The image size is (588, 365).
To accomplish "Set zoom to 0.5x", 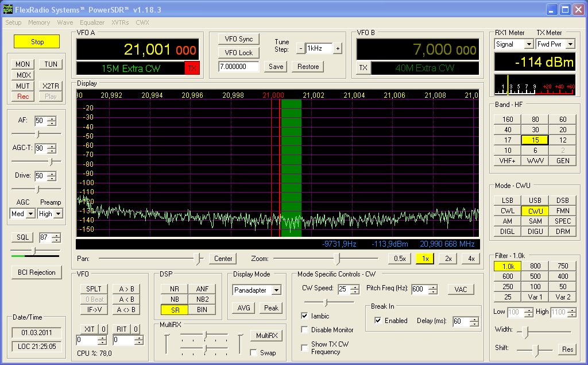I will point(400,258).
